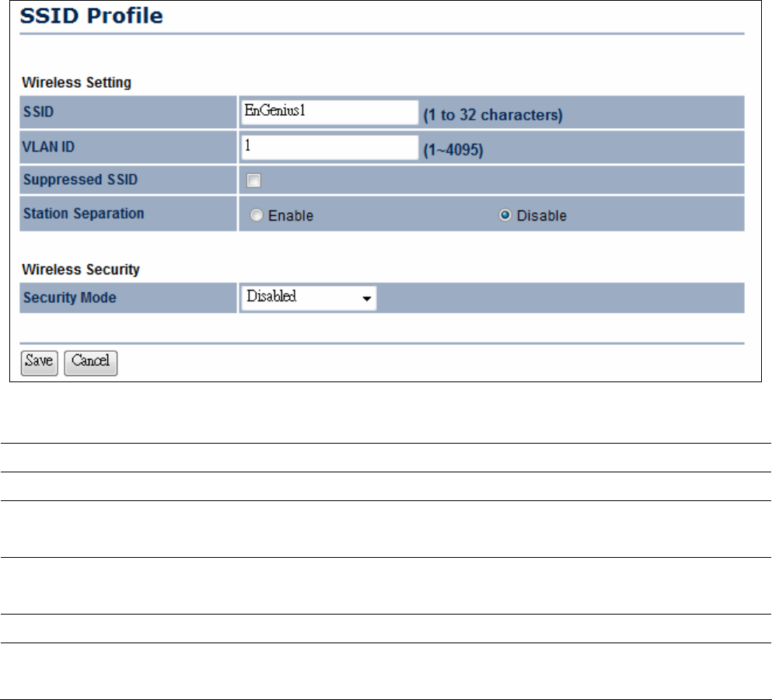This screenshot has height=700, width=772.
Task: Click the SSID Profile heading
Action: [x=92, y=16]
